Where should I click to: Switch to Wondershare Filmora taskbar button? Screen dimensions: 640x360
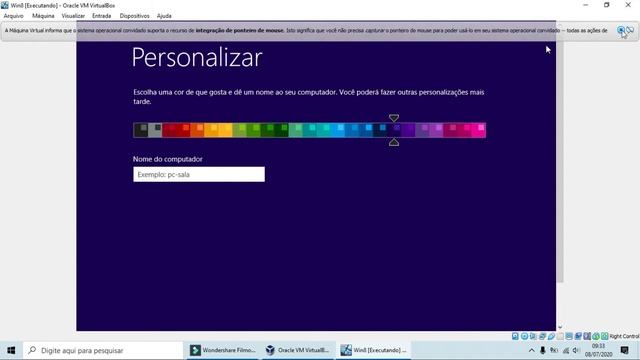(222, 350)
